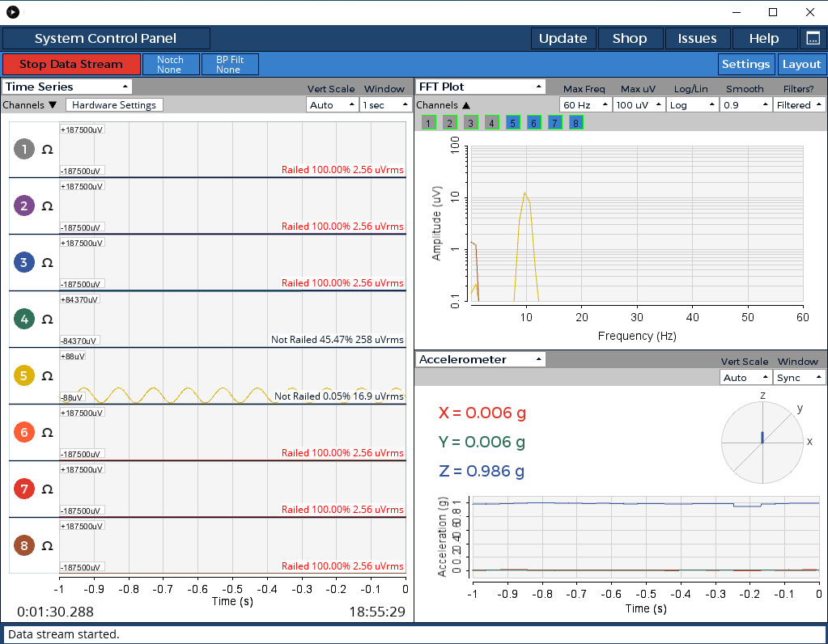Screen dimensions: 828x644
Task: Toggle FFT channel 5 button
Action: tap(512, 123)
